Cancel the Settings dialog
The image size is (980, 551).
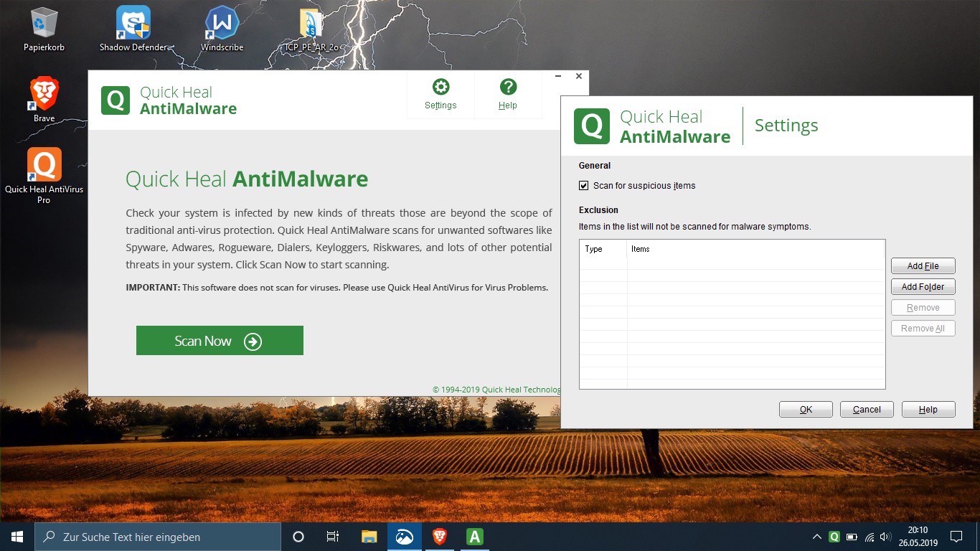pos(867,410)
